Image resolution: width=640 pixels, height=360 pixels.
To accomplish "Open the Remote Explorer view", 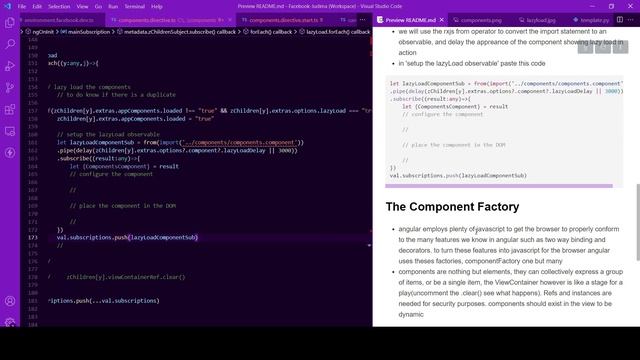I will tap(10, 131).
